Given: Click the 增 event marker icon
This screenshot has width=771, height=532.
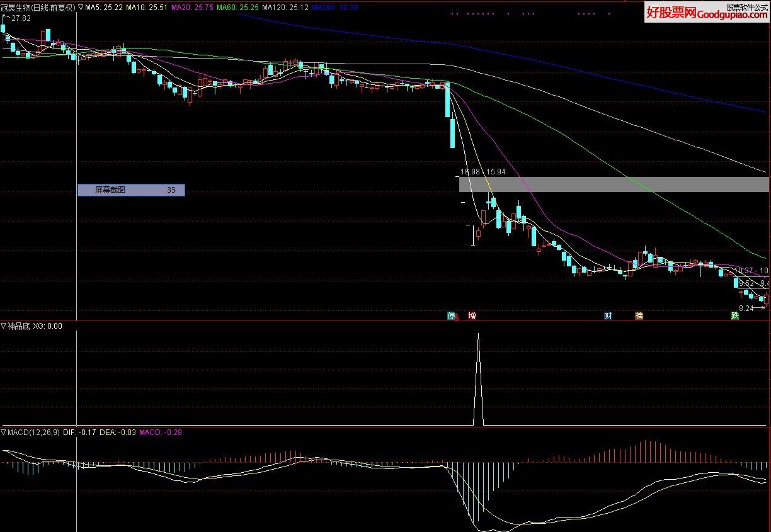Looking at the screenshot, I should pos(472,315).
